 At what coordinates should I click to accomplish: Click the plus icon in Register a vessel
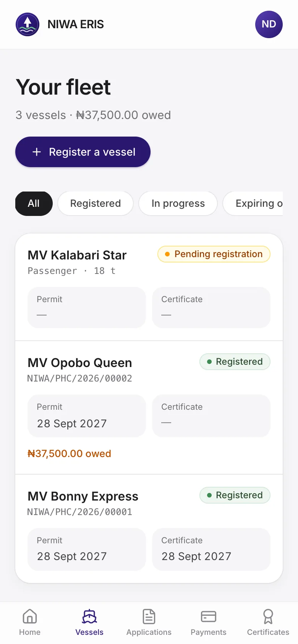tap(37, 152)
